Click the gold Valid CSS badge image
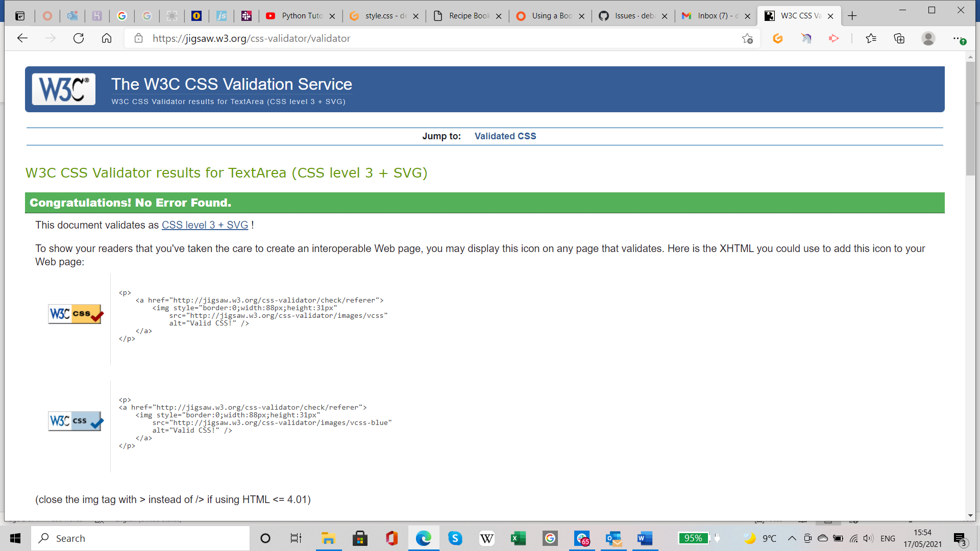The height and width of the screenshot is (551, 980). tap(76, 314)
